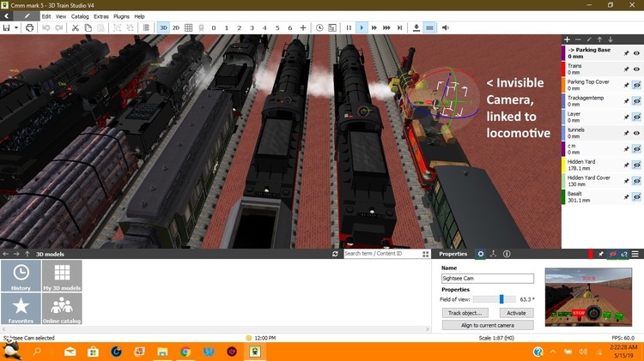Open the catalog category grid selector beside the search box
The image size is (644, 361).
426,255
